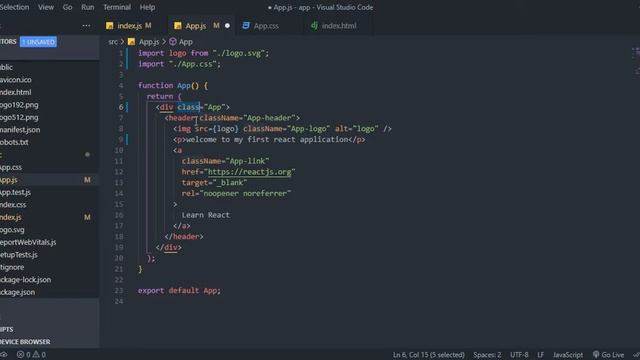Switch to the index.html editor tab
Image resolution: width=640 pixels, height=360 pixels.
point(339,26)
